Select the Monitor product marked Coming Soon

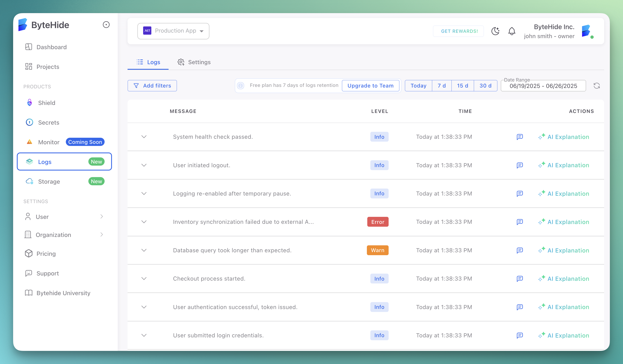(48, 142)
